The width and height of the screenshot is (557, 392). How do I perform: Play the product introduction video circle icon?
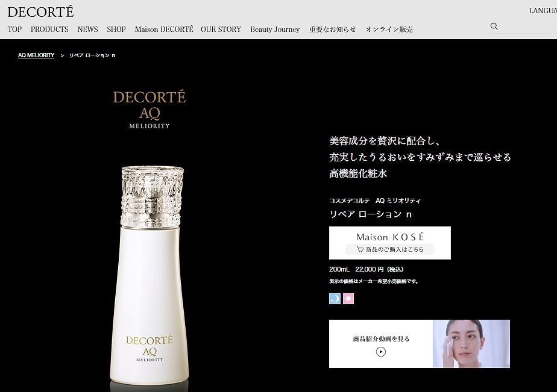pos(381,352)
